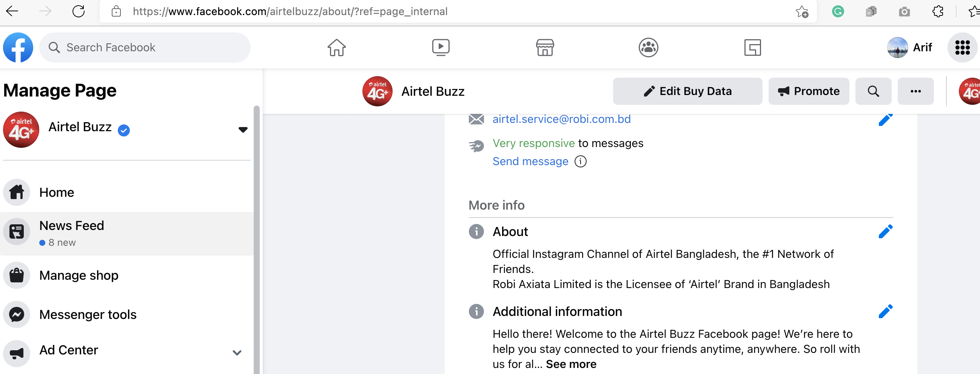Open Manage shop label in sidebar

[79, 275]
